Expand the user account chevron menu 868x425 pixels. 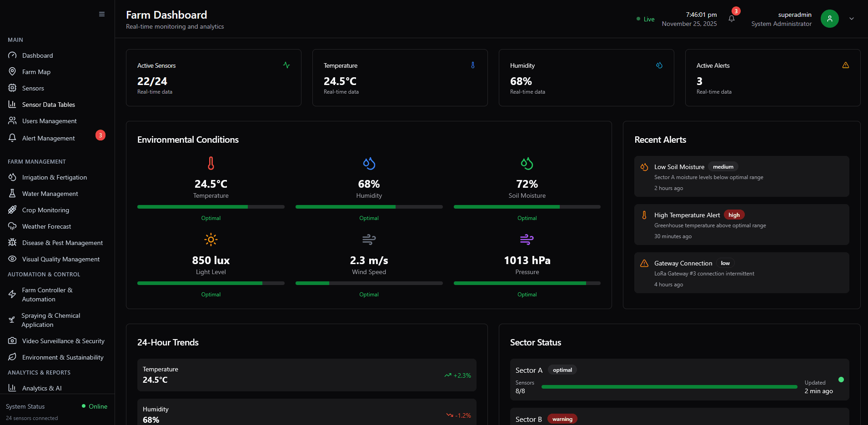point(851,19)
